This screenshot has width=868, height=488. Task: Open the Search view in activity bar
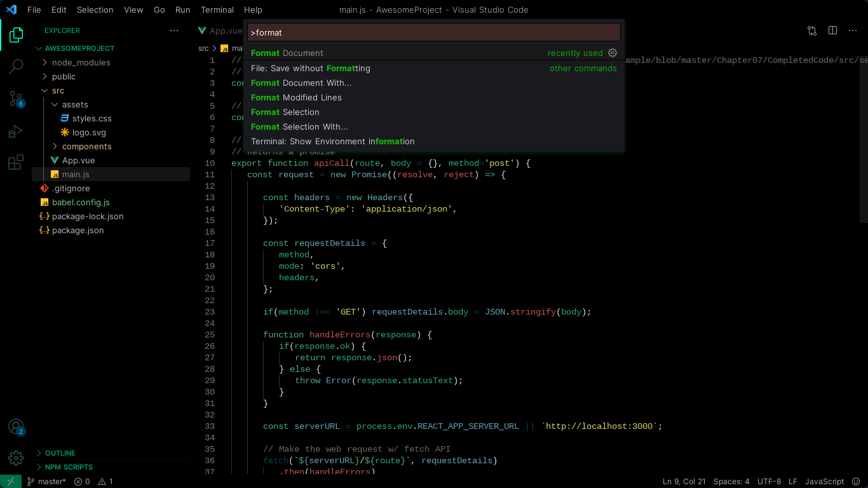tap(16, 66)
